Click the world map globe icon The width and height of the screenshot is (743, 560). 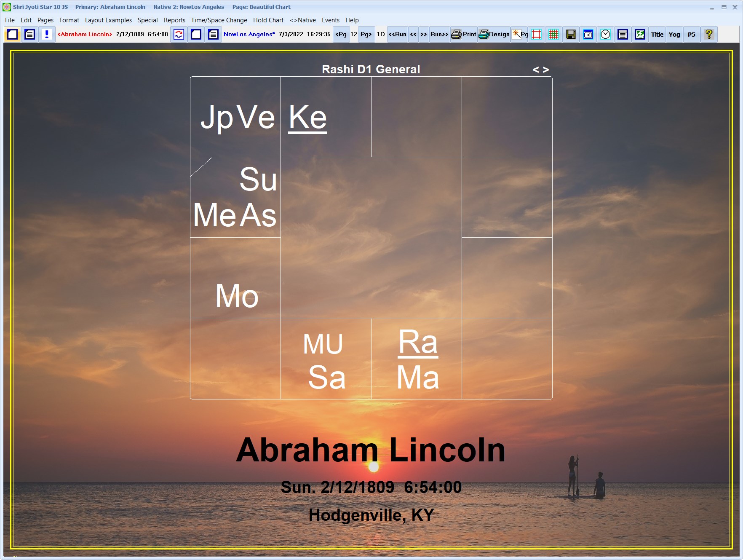(588, 35)
